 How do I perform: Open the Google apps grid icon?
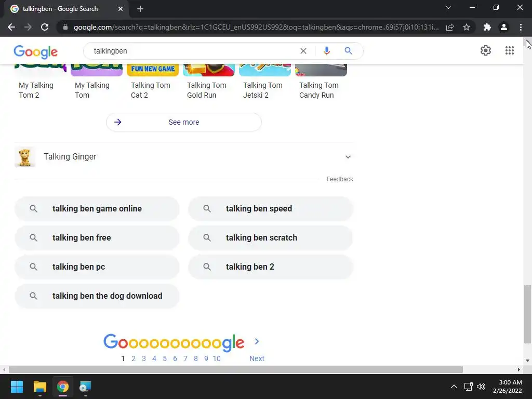(x=509, y=50)
